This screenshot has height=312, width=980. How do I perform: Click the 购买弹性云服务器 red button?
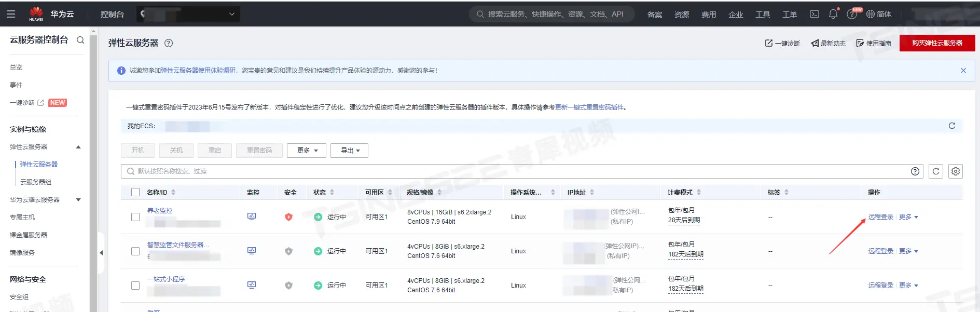pos(937,43)
